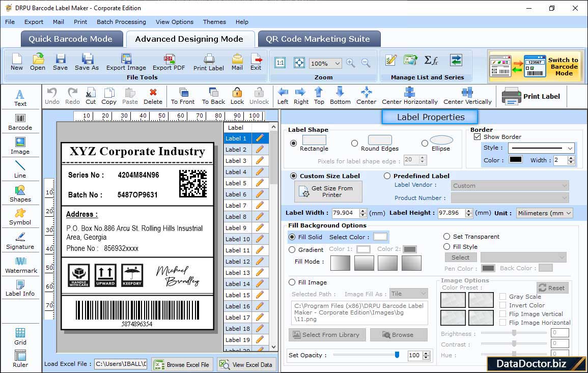
Task: Adjust the Set Opacity slider handle
Action: coord(397,355)
